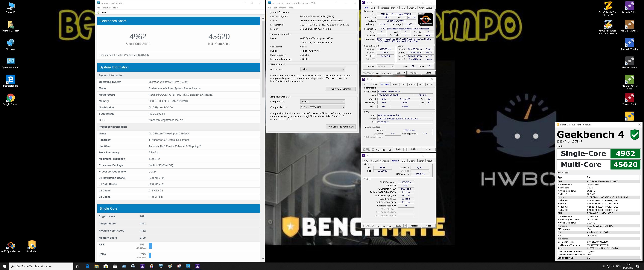Click Close button in CPU-Z Mainboard window

click(429, 149)
